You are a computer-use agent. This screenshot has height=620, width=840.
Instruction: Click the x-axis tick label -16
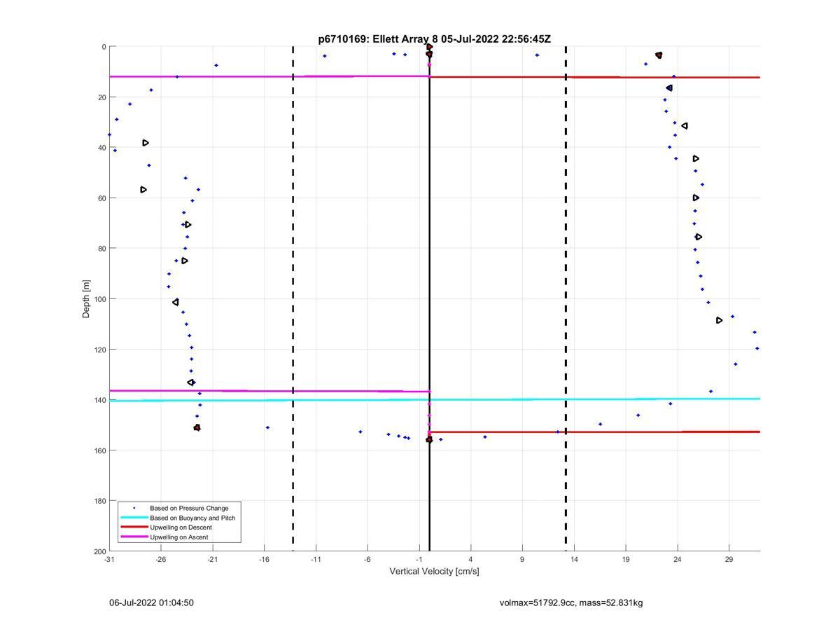coord(264,559)
